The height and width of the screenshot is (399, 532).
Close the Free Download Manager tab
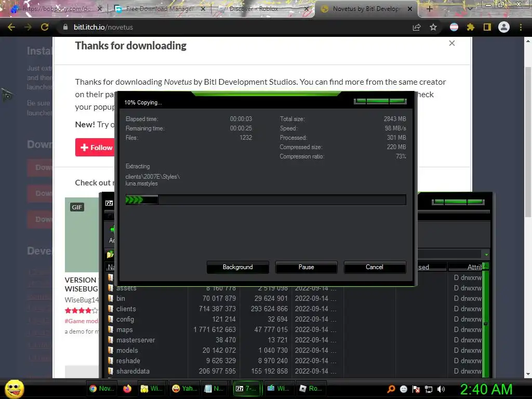coord(203,9)
